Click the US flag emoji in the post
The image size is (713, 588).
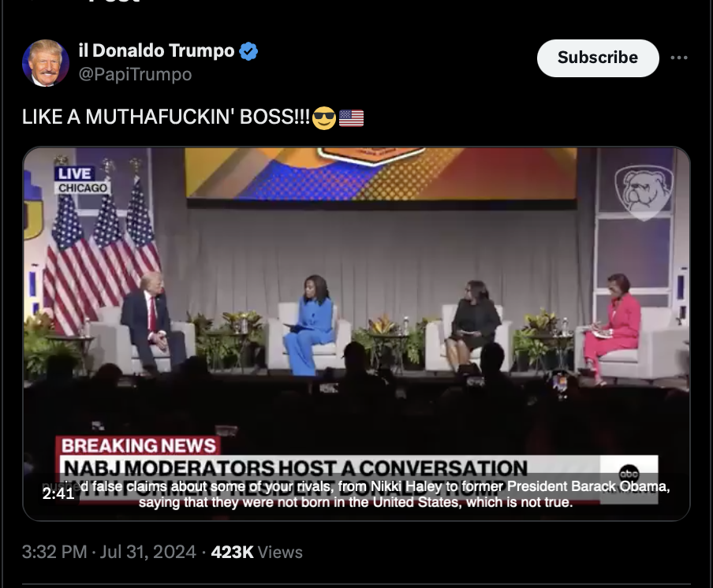pos(351,118)
